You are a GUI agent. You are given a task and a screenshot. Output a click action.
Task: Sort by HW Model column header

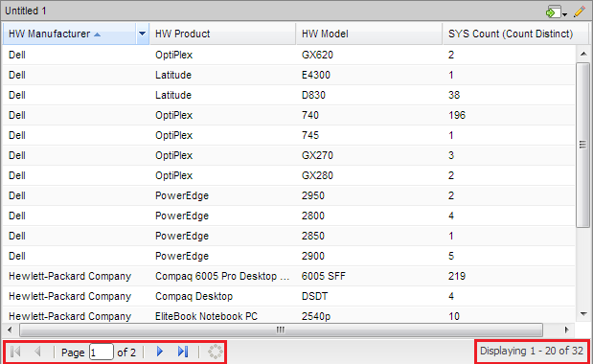tap(369, 34)
